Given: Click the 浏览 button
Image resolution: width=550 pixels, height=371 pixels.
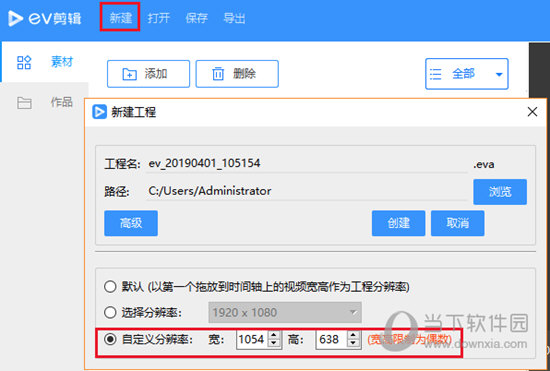Looking at the screenshot, I should tap(500, 192).
